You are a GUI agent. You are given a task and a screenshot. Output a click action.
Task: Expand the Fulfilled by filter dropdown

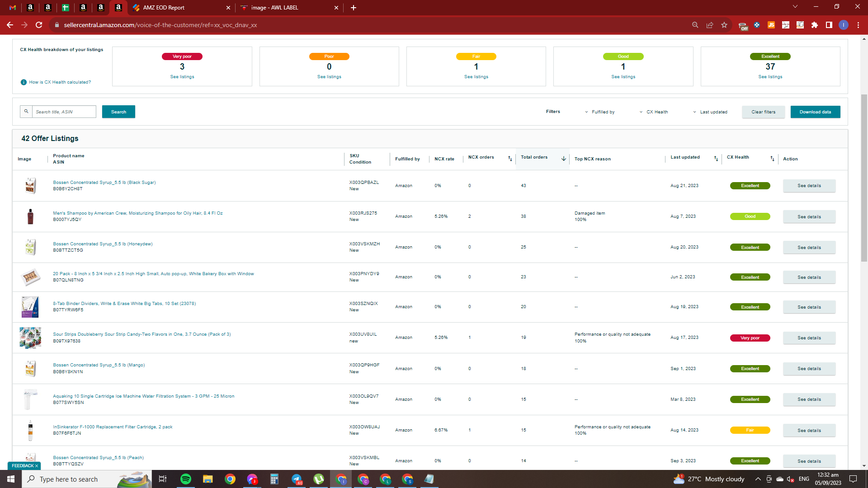(x=599, y=112)
